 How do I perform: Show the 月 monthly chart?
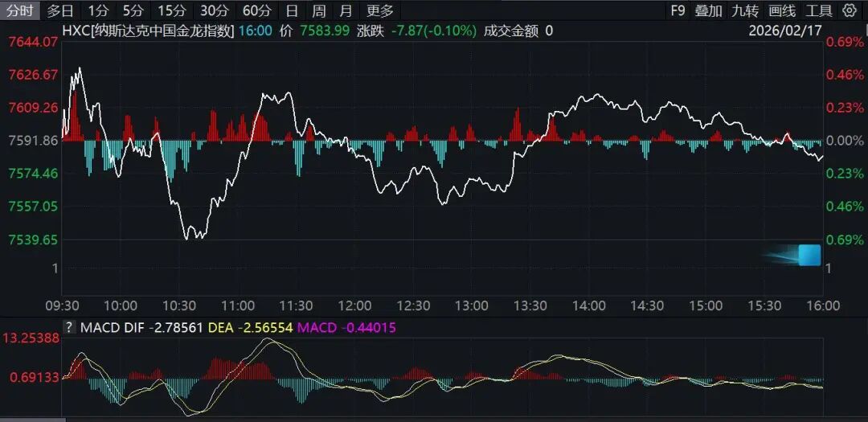click(x=346, y=10)
